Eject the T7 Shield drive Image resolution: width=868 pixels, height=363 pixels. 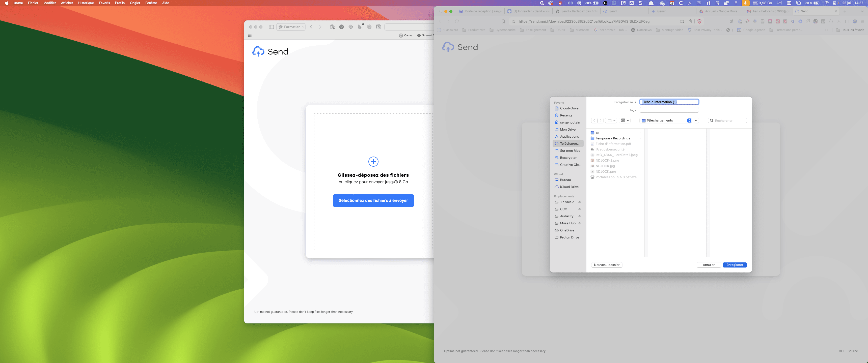click(x=580, y=202)
